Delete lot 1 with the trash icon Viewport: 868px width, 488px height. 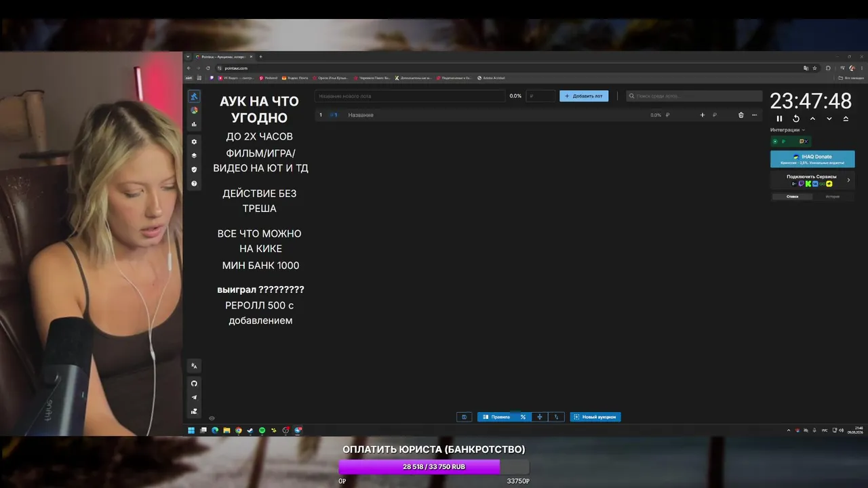pyautogui.click(x=741, y=115)
